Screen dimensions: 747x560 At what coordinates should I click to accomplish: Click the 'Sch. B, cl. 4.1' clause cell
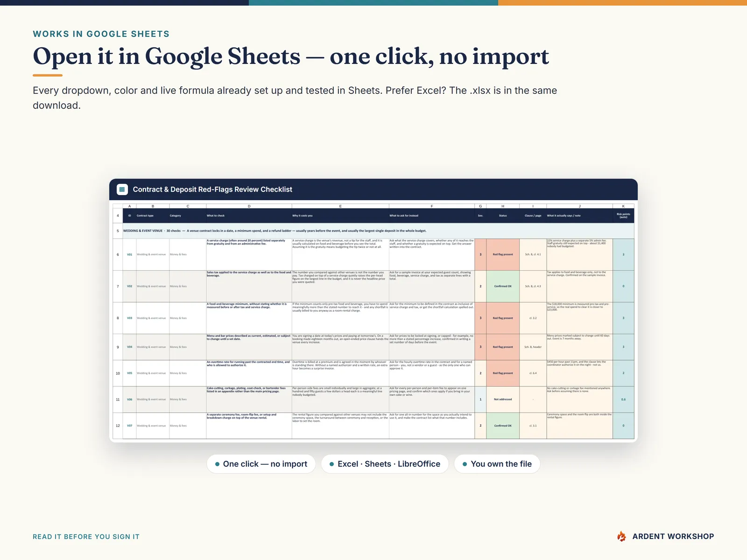533,255
